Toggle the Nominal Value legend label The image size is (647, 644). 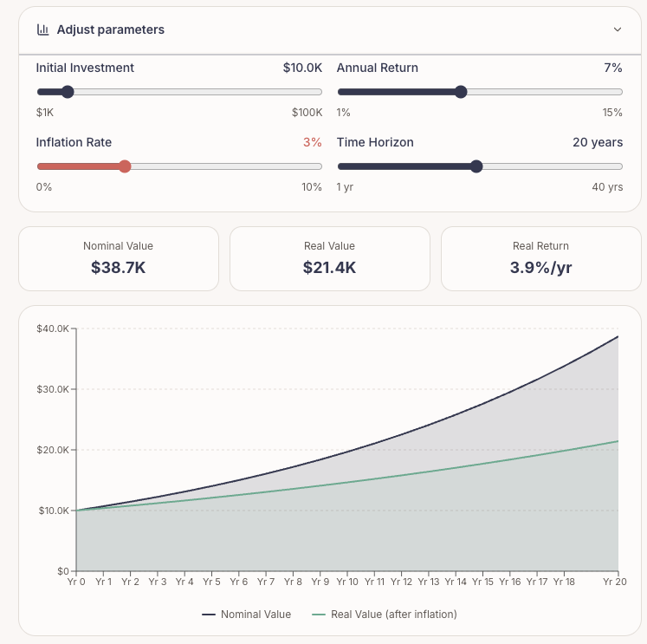tap(256, 614)
